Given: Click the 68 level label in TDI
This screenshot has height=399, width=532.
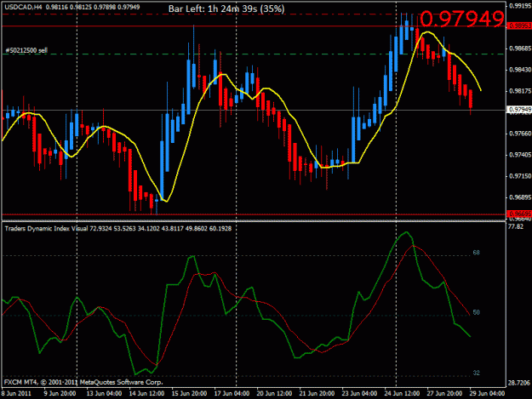Looking at the screenshot, I should click(476, 253).
